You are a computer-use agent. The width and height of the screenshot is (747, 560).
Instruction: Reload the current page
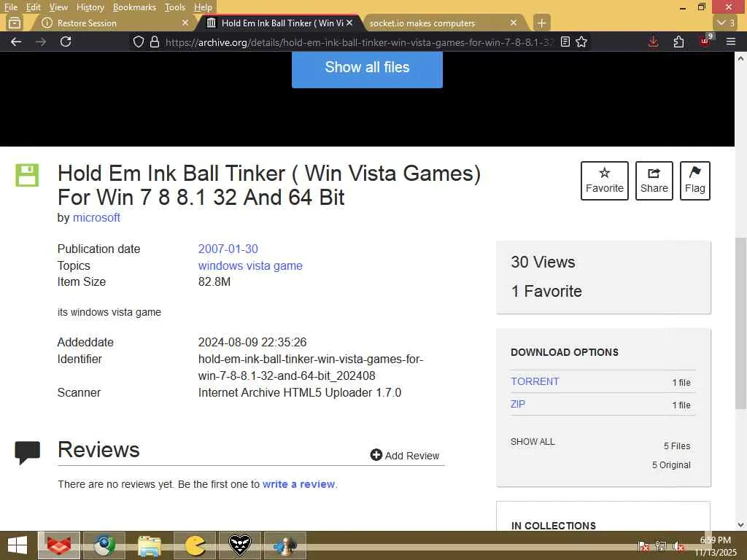pyautogui.click(x=66, y=42)
